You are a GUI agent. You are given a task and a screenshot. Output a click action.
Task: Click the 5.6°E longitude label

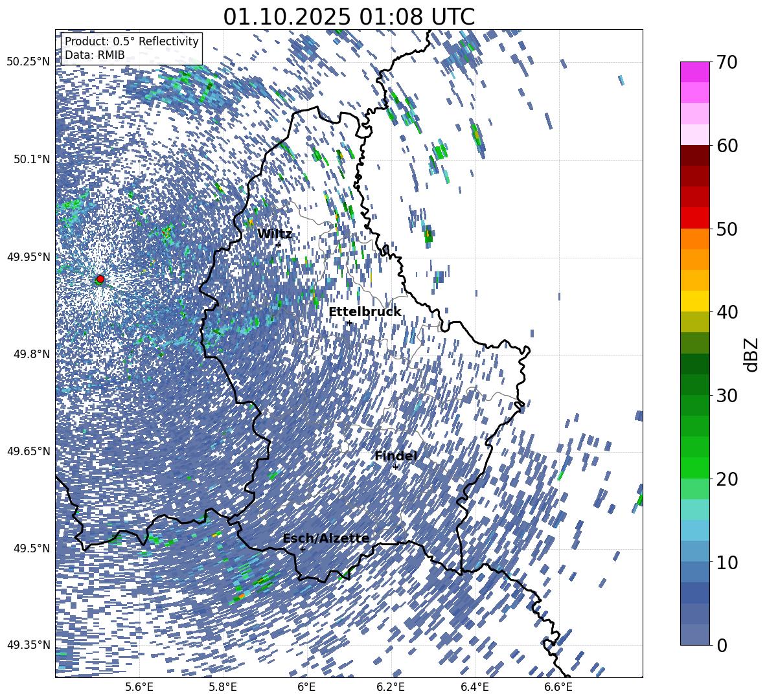click(x=139, y=687)
